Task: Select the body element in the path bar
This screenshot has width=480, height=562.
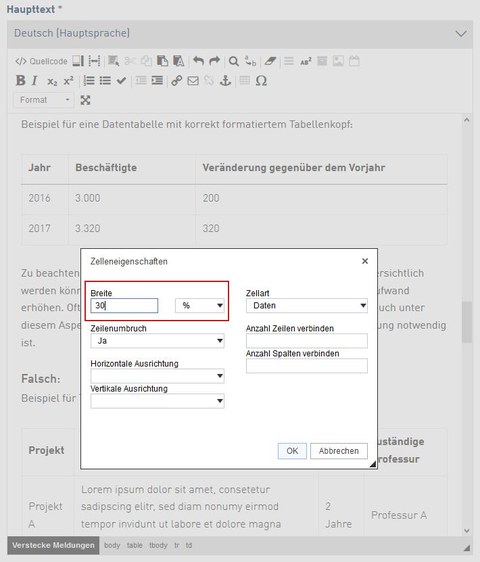Action: click(x=112, y=546)
